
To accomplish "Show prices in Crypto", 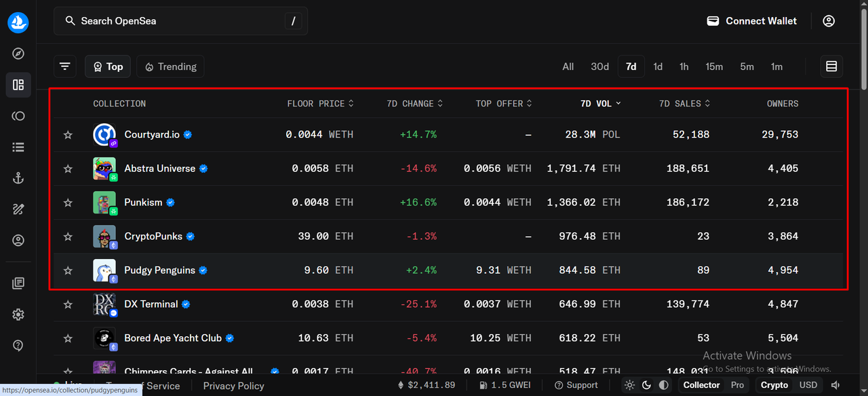I will (x=774, y=385).
